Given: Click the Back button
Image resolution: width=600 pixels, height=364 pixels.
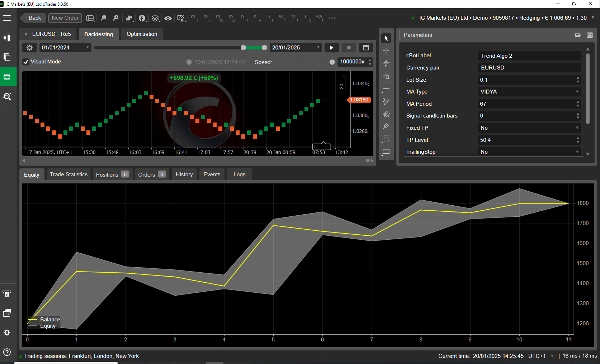Looking at the screenshot, I should click(x=33, y=18).
